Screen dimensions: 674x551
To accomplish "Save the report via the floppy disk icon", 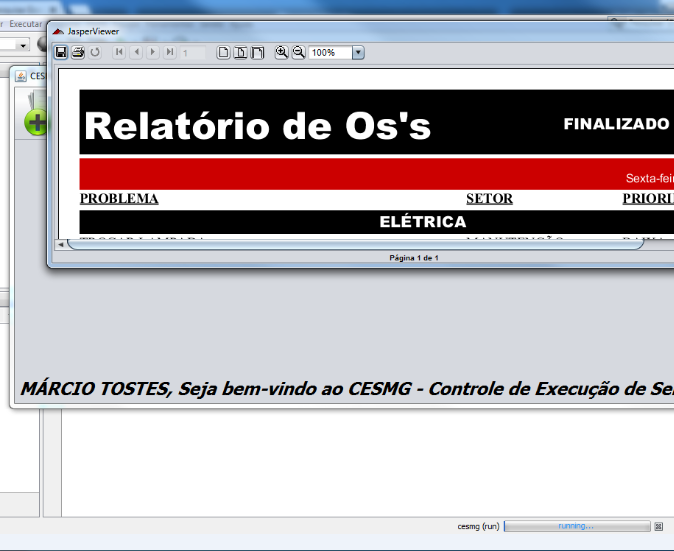I will tap(61, 52).
